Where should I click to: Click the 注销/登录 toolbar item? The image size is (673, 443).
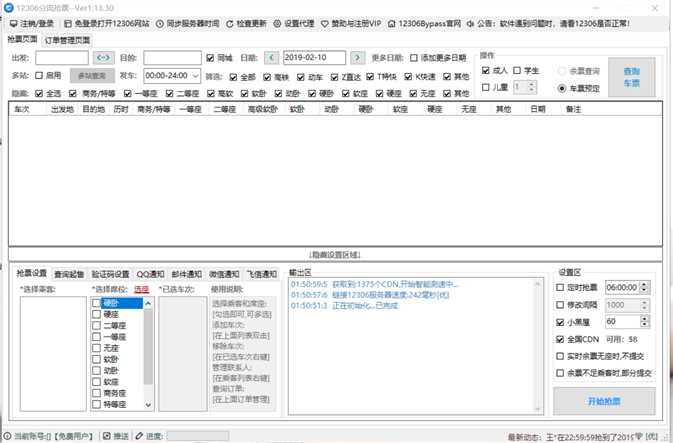(x=32, y=24)
